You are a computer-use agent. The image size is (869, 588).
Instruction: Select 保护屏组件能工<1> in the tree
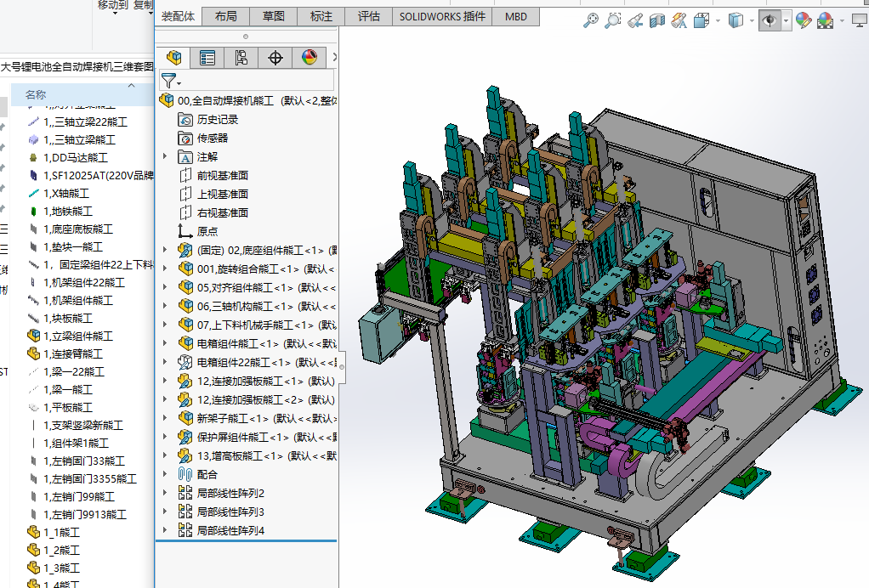pos(257,437)
